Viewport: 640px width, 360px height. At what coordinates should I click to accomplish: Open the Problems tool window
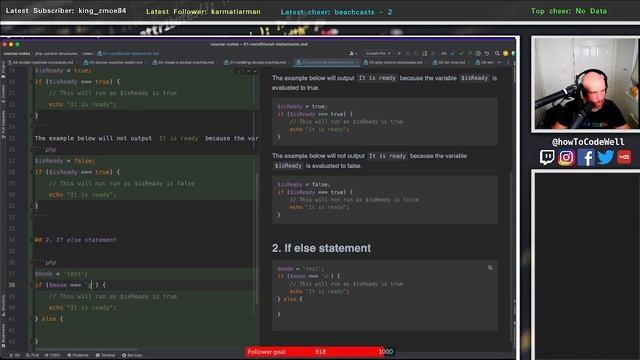78,355
